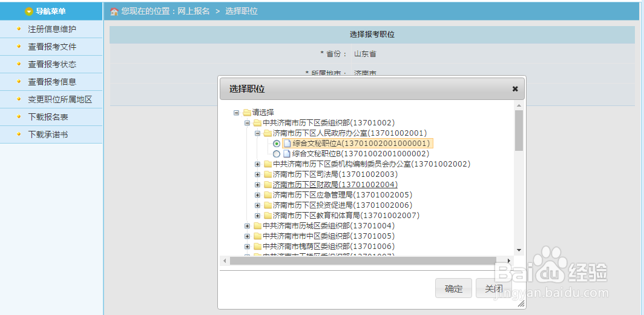This screenshot has height=315, width=644.
Task: Expand 中共济南市市中区委组织部 node
Action: click(247, 236)
